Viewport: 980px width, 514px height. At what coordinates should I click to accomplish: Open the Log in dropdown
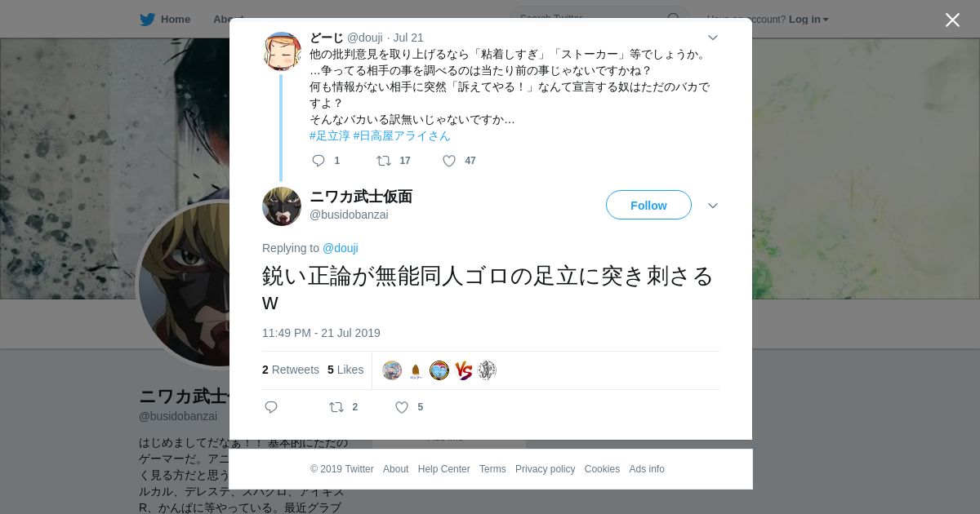808,19
